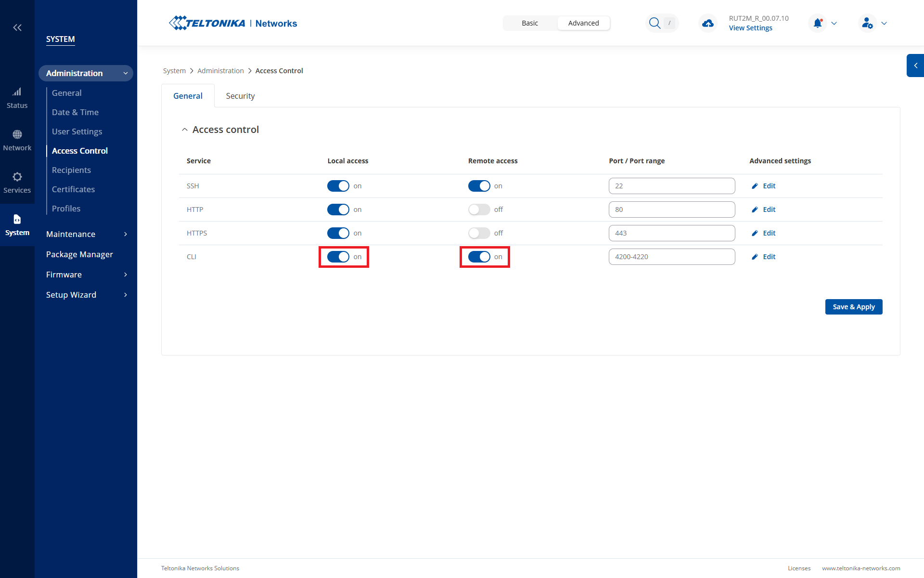Click the cloud firmware update icon

[x=708, y=23]
